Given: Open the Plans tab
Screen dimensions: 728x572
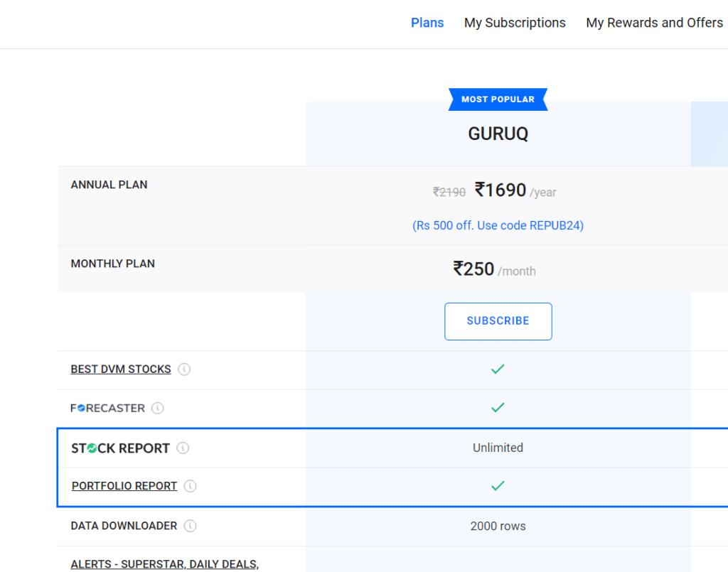Looking at the screenshot, I should click(427, 23).
